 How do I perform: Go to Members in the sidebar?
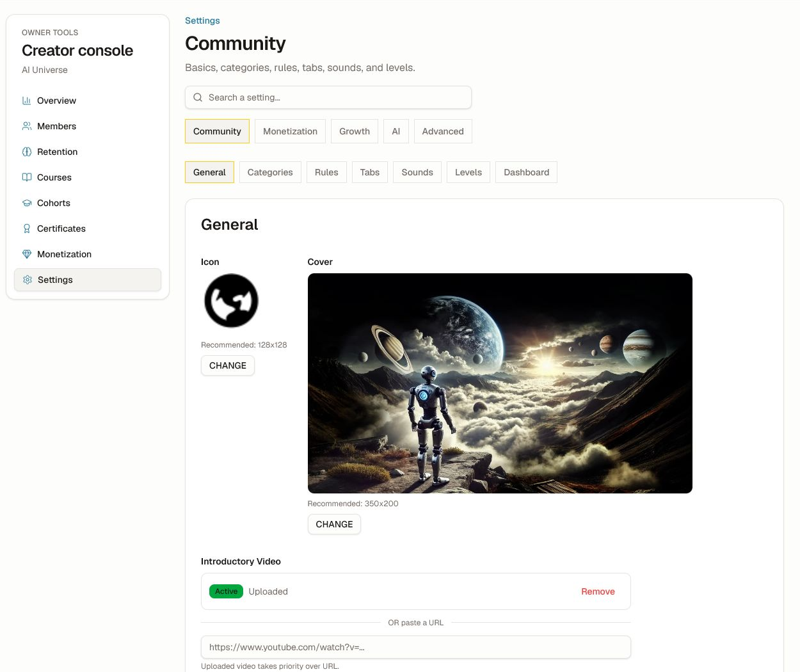coord(88,126)
